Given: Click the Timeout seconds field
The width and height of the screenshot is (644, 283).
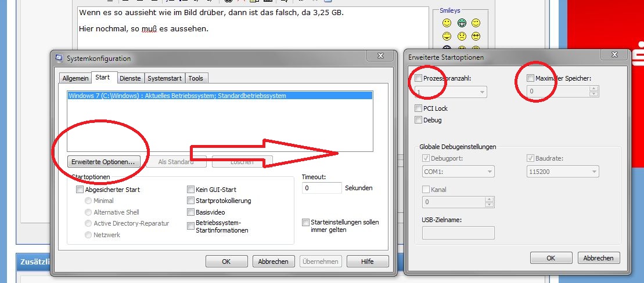Looking at the screenshot, I should coord(322,188).
